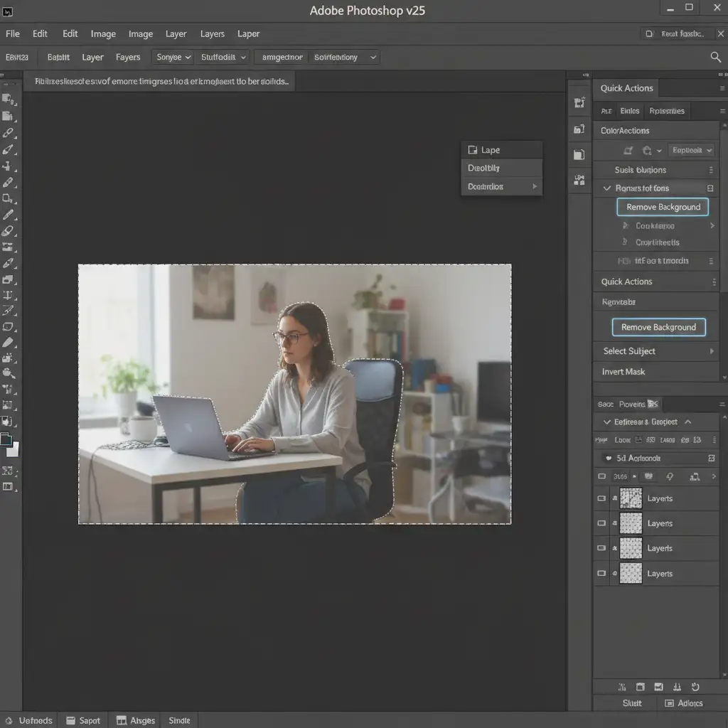Viewport: 728px width, 728px height.
Task: Toggle visibility of the second Layers row
Action: 602,523
